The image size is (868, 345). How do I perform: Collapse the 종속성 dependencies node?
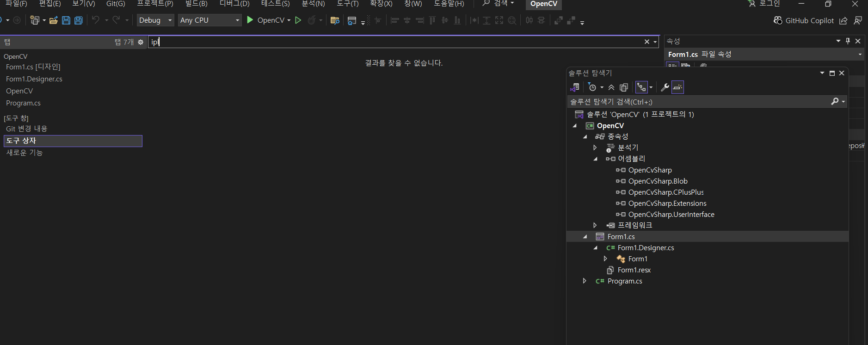click(585, 136)
